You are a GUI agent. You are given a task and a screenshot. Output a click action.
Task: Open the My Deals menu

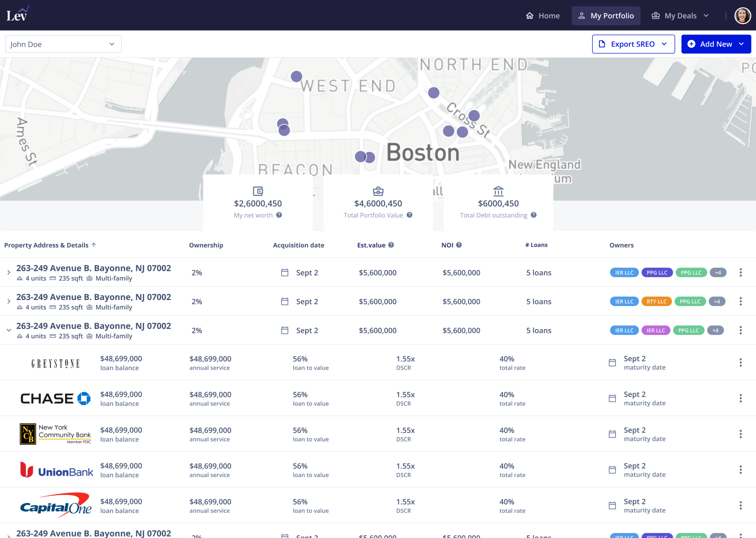(x=680, y=16)
